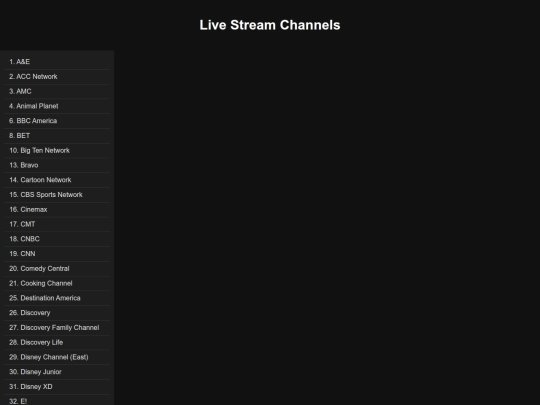This screenshot has width=540, height=405.
Task: Open 6. BBC America stream
Action: click(x=57, y=121)
